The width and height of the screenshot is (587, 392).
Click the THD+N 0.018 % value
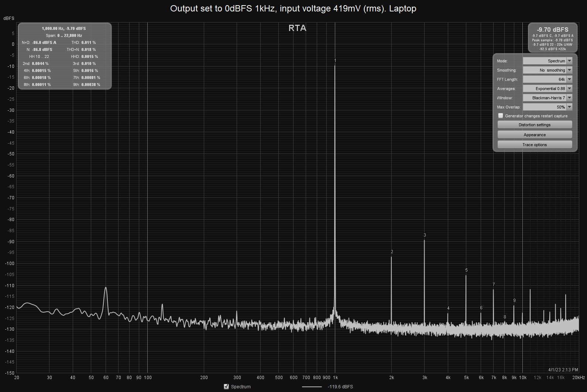[x=89, y=49]
